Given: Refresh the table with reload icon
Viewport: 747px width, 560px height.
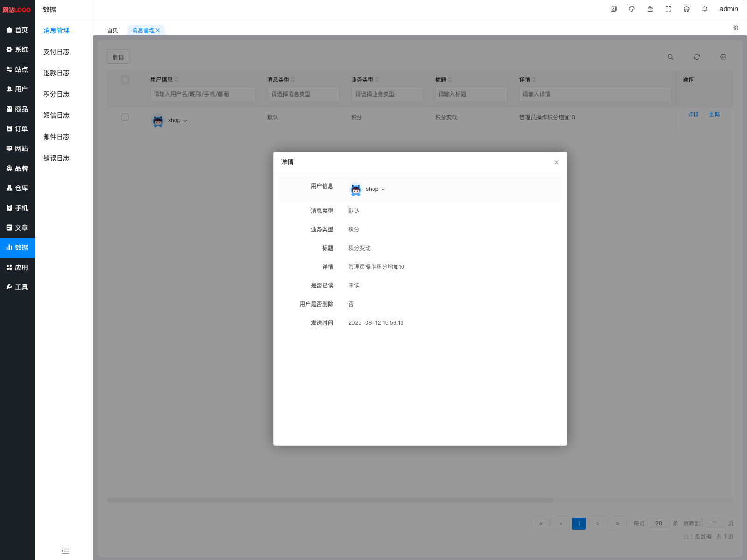Looking at the screenshot, I should click(x=697, y=57).
